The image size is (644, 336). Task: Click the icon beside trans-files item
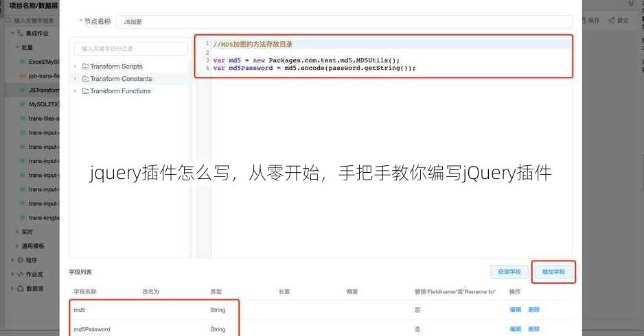point(23,118)
